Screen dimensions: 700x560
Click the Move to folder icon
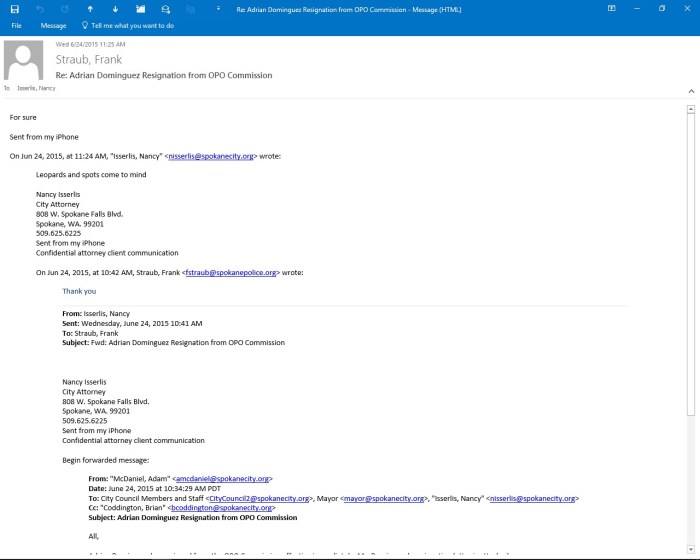[140, 9]
